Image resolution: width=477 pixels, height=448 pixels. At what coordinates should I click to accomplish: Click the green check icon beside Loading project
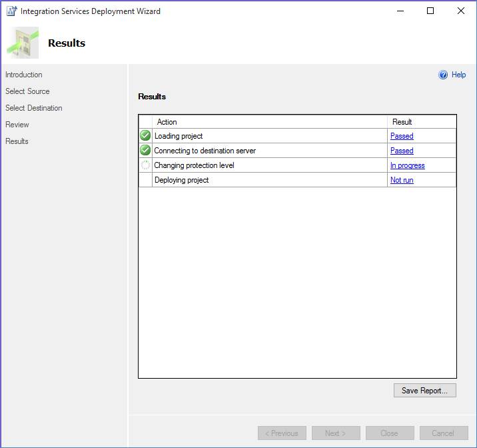(x=145, y=135)
